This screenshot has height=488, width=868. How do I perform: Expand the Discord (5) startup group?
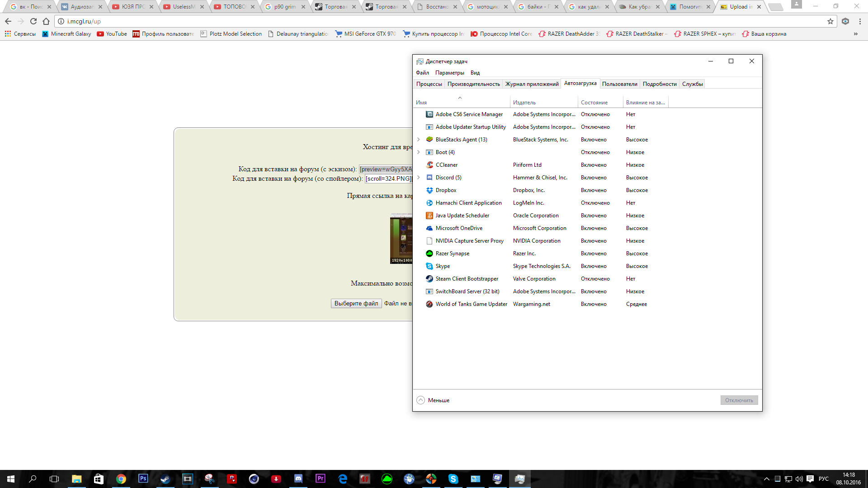pyautogui.click(x=419, y=178)
